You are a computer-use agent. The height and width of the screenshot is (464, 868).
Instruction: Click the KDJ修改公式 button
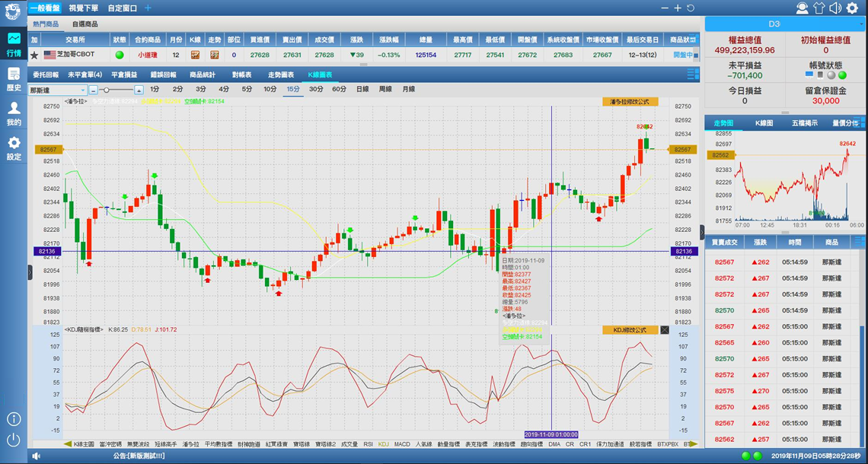click(x=630, y=330)
